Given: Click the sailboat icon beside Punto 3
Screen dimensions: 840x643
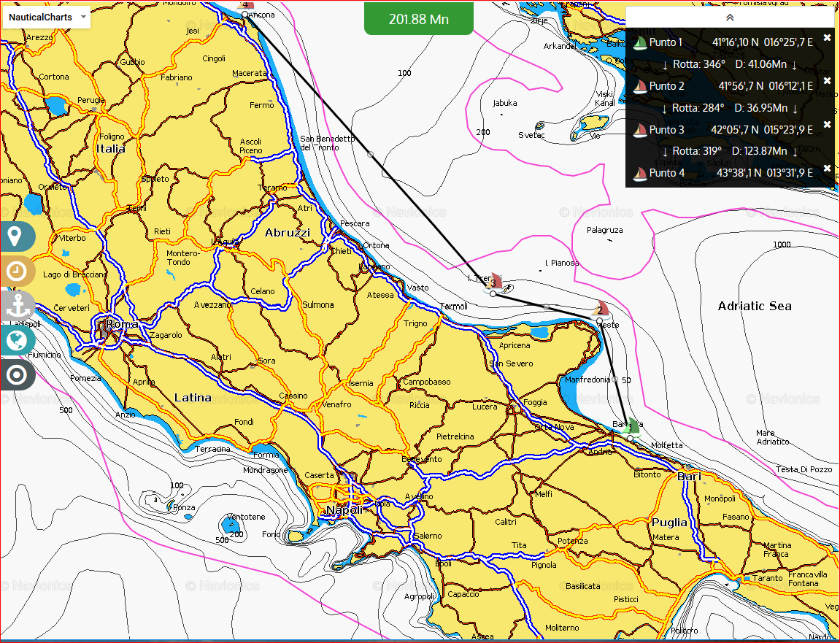Looking at the screenshot, I should coord(639,130).
